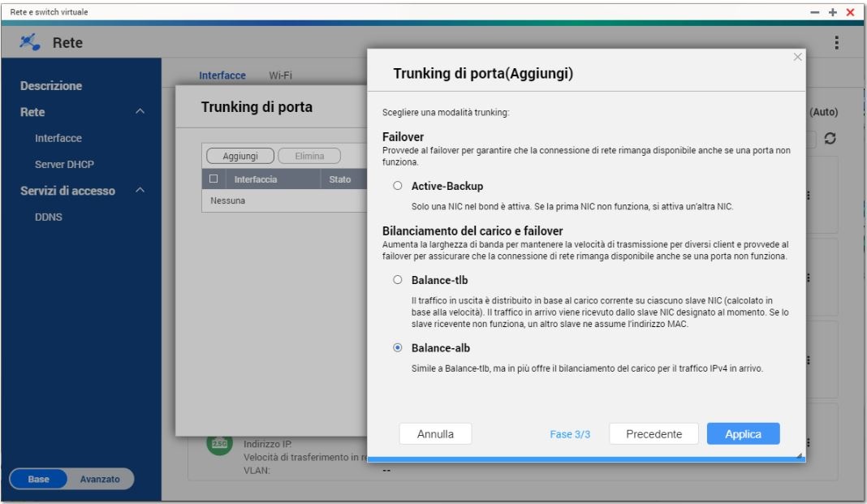Click the Rete network app icon

point(33,42)
